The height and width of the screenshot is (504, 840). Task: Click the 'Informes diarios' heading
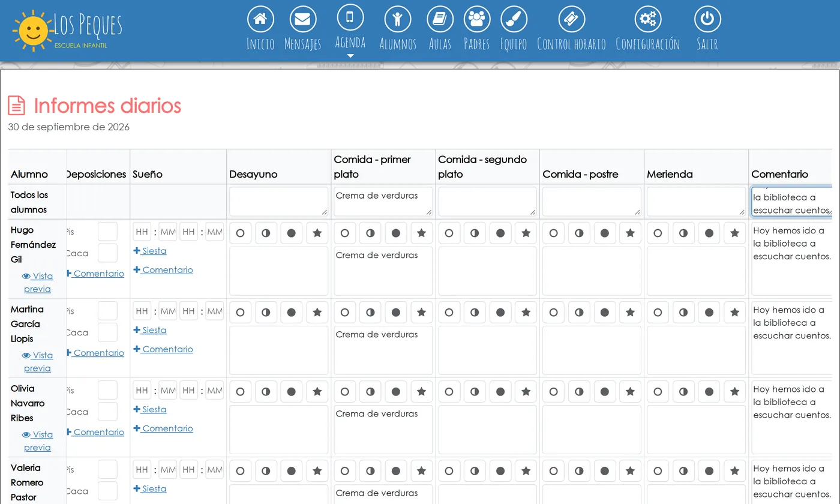[107, 106]
